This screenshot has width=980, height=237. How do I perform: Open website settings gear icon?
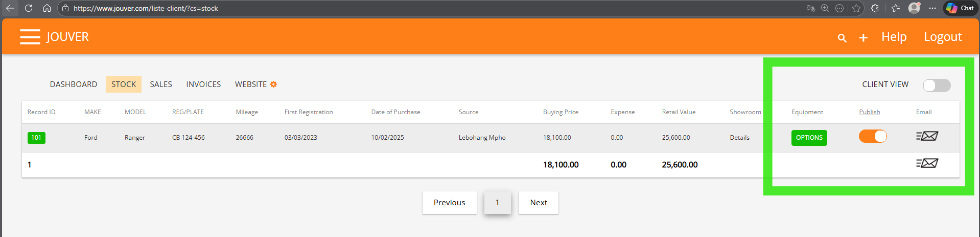pos(274,84)
